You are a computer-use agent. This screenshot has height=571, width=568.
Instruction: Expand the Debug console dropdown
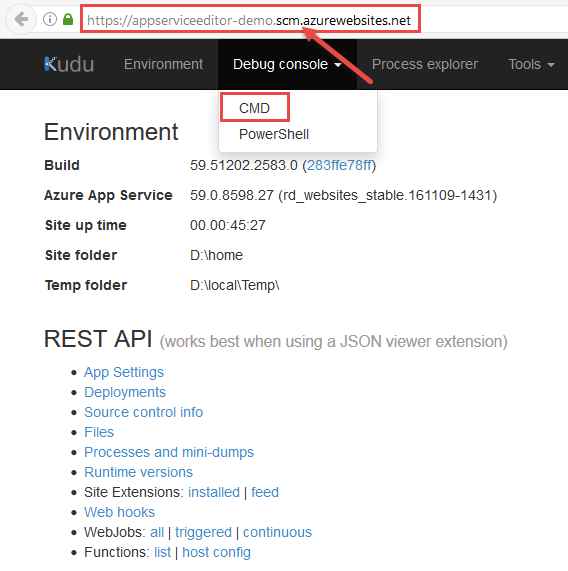click(x=287, y=64)
